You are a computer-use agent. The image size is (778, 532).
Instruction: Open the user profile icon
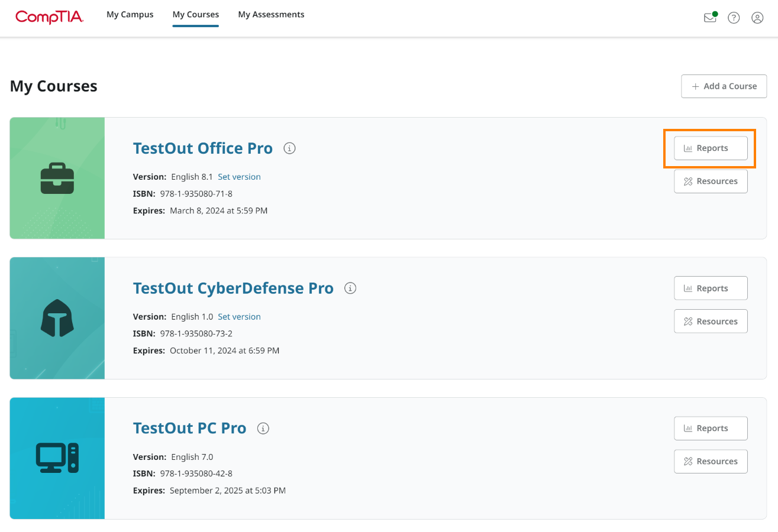click(757, 18)
